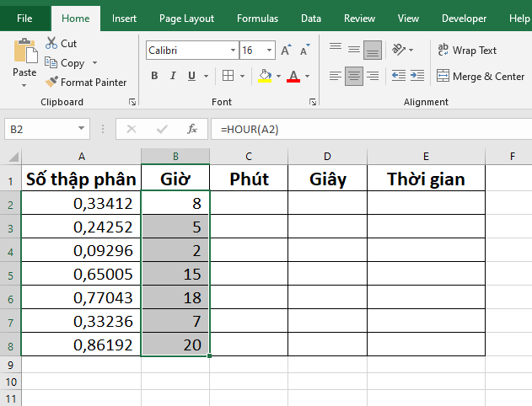Click the Top Align icon
Viewport: 532px width, 406px height.
tap(336, 49)
